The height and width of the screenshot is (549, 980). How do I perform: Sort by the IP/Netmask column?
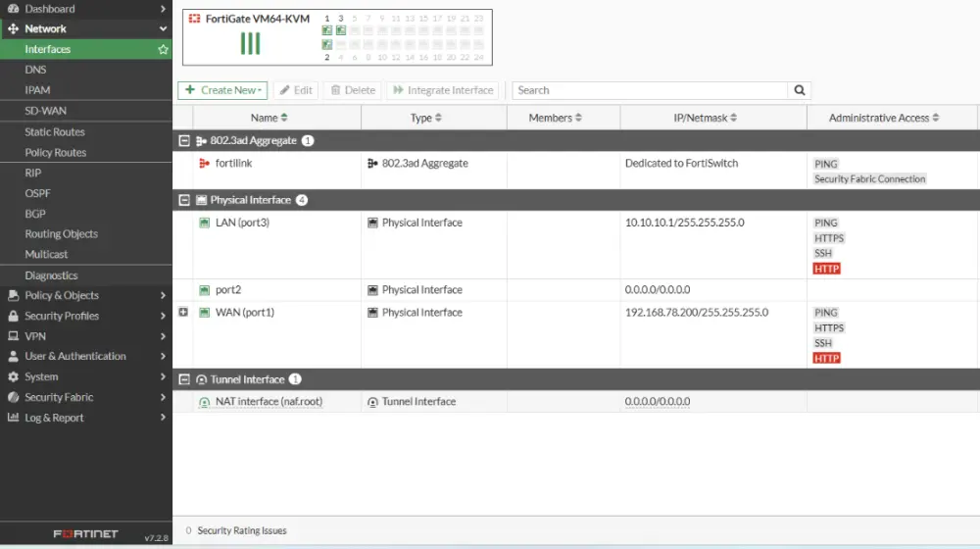[705, 118]
